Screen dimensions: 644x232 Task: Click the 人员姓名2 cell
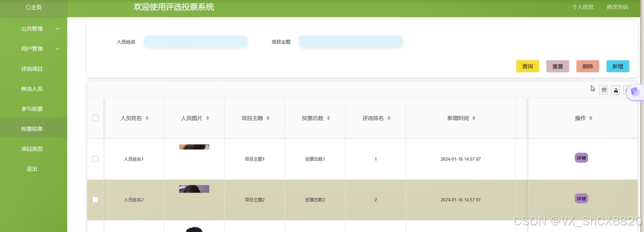click(x=134, y=200)
